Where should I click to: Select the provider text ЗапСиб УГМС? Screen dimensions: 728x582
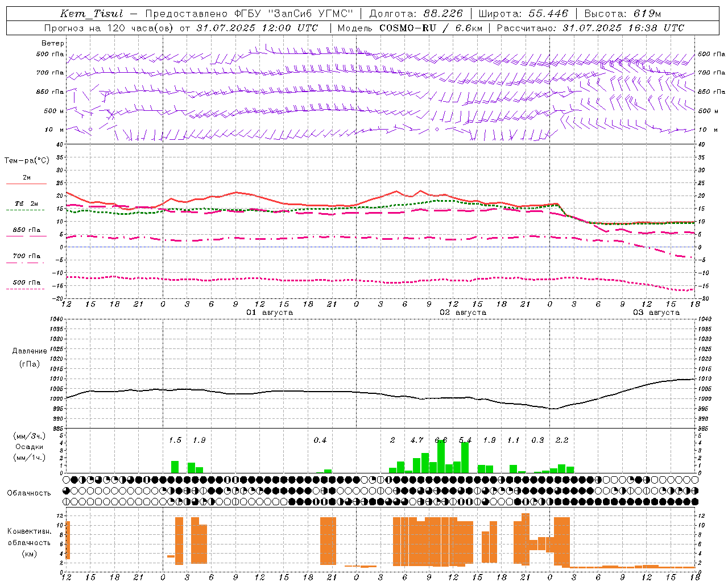pos(311,14)
